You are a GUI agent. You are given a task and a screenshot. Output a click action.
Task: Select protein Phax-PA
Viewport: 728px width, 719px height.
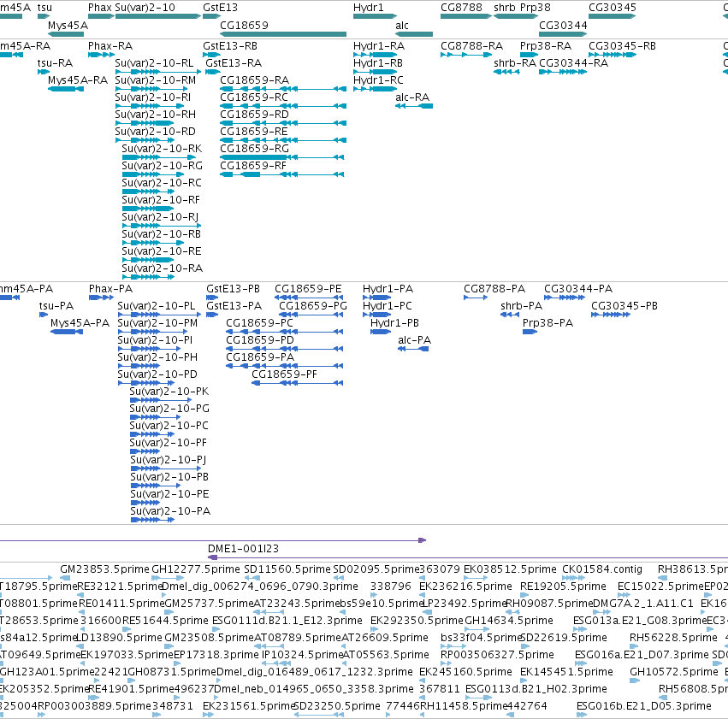click(x=110, y=289)
